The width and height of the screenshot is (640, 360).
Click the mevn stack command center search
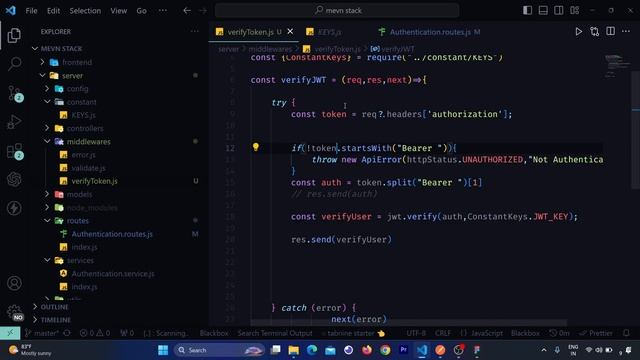point(337,11)
